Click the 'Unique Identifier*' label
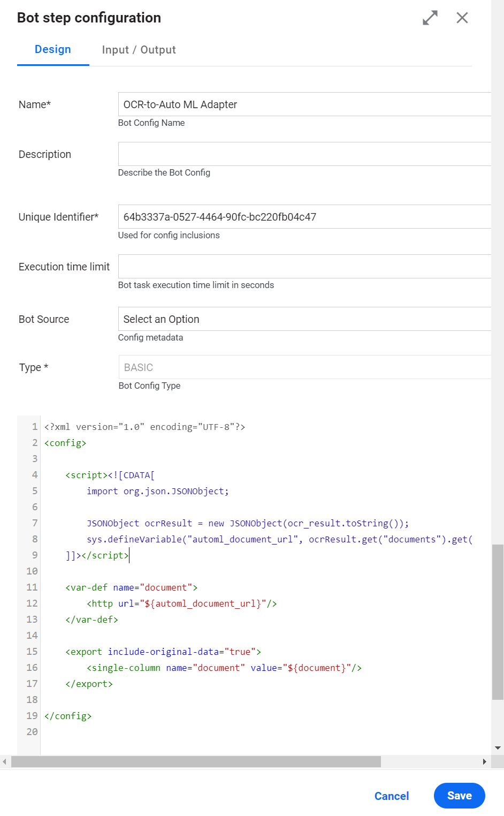 [59, 217]
